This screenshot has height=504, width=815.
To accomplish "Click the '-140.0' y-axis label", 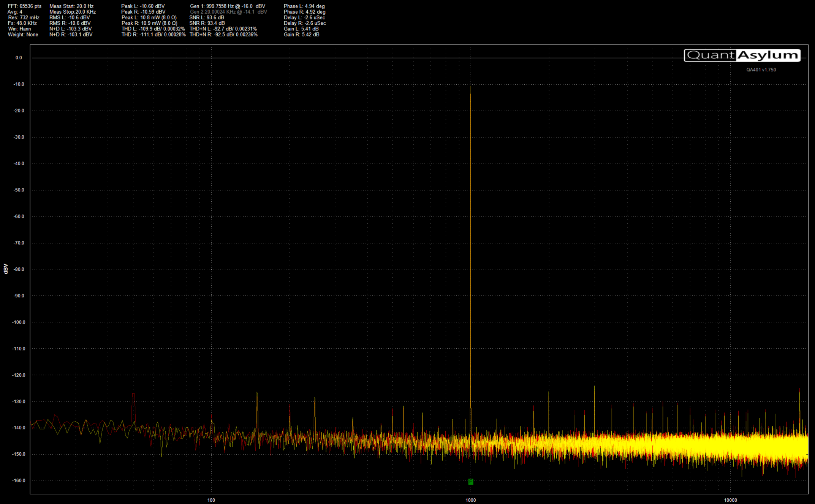I will pos(19,428).
